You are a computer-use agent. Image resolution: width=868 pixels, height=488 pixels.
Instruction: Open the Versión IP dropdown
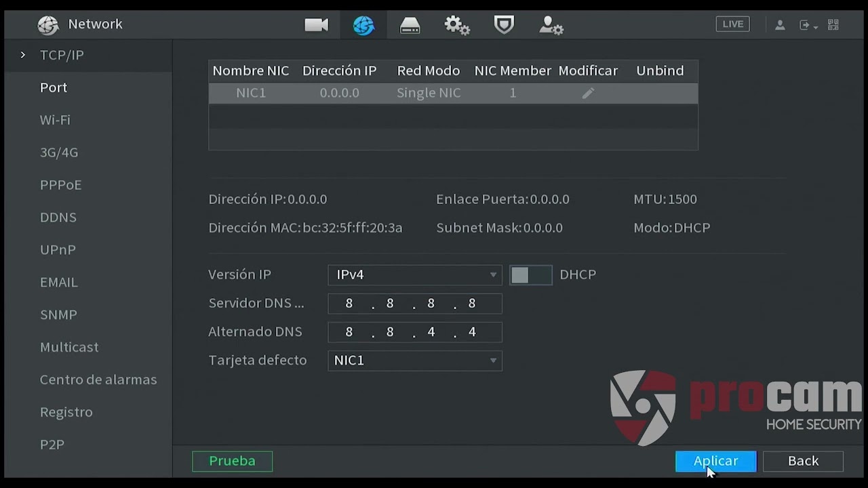coord(415,274)
